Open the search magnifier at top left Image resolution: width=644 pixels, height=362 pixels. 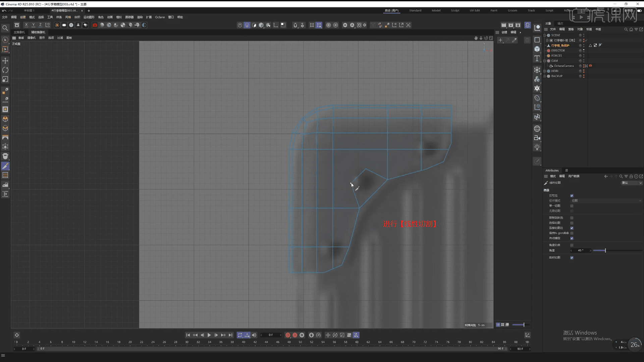click(x=5, y=28)
